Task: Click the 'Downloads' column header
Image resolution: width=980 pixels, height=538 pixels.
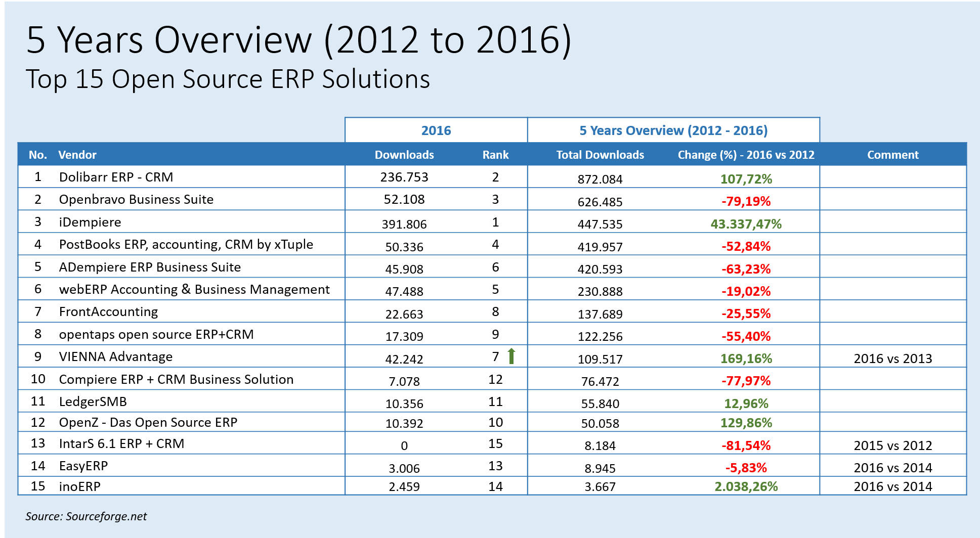Action: [404, 155]
